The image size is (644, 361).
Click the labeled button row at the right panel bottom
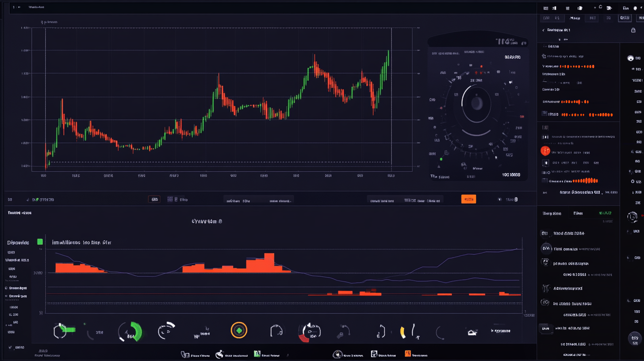pyautogui.click(x=545, y=327)
